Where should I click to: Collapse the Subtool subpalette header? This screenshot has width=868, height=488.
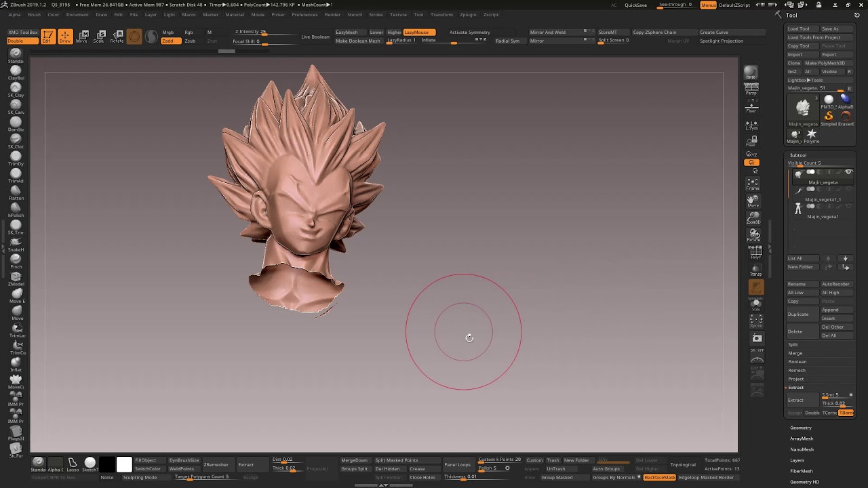[797, 155]
